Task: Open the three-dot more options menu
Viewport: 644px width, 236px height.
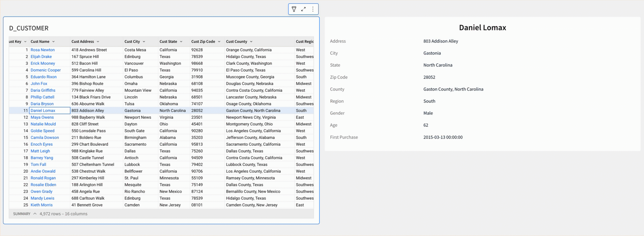Action: point(313,9)
